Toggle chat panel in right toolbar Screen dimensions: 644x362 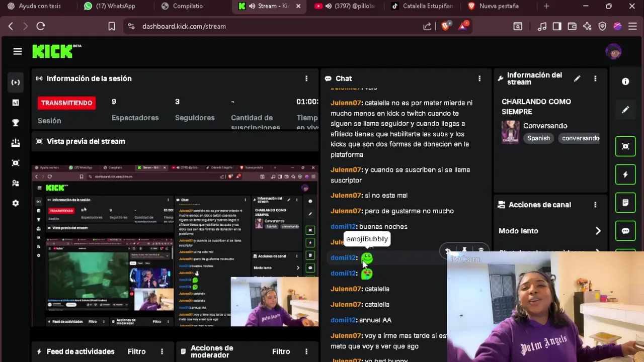(625, 231)
